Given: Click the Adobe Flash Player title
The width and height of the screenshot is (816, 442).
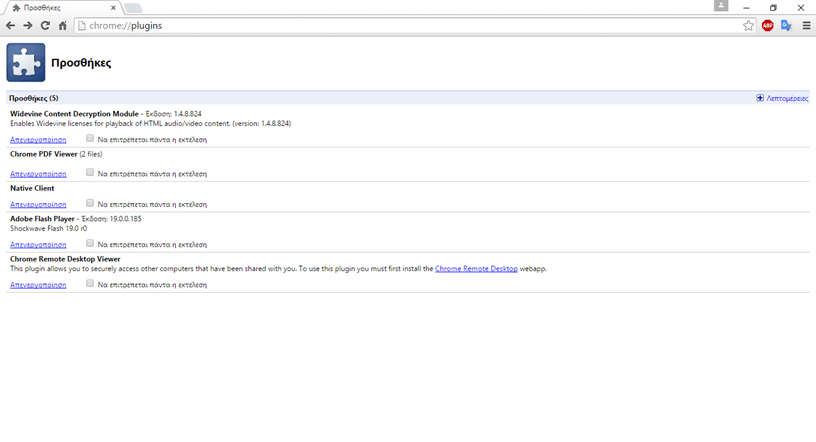Looking at the screenshot, I should tap(42, 219).
